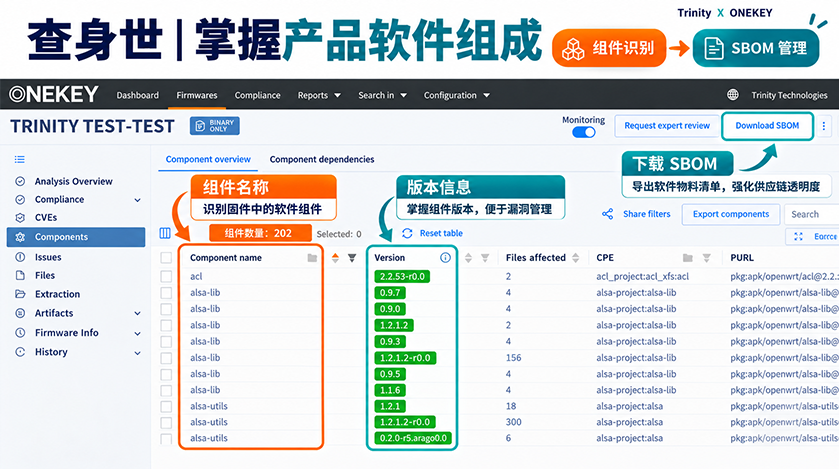Click the Issues sidebar icon

click(20, 257)
